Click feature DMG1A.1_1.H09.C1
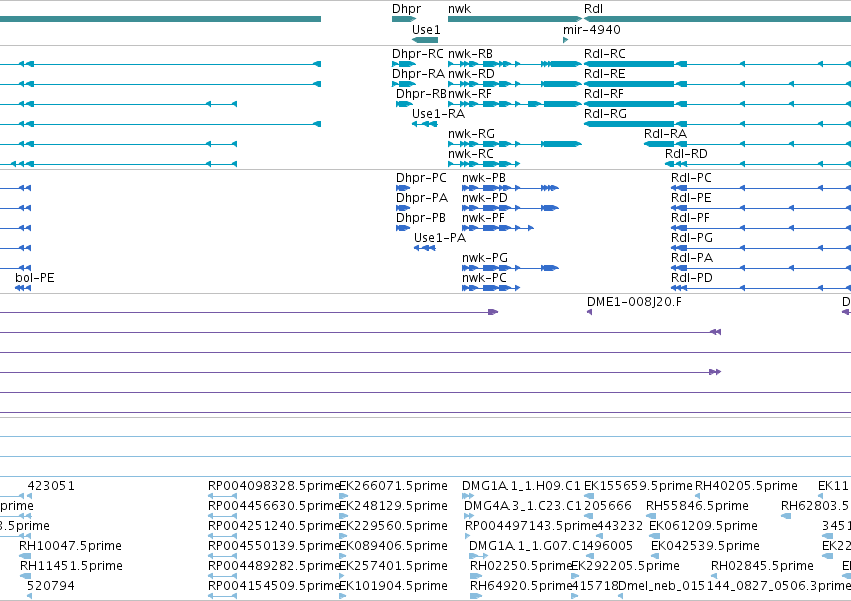Screen dimensions: 851x601 point(521,486)
